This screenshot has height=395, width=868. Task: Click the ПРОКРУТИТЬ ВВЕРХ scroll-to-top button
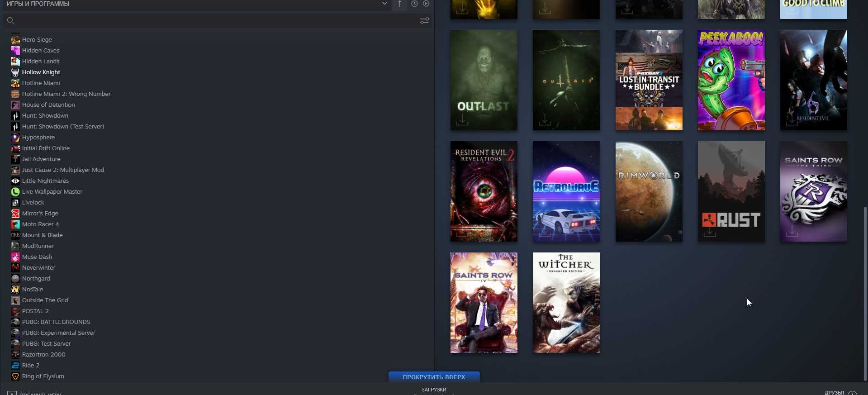[434, 377]
